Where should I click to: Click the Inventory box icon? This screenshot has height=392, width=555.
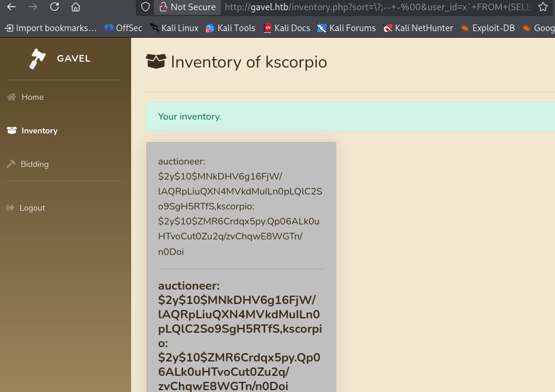coord(11,130)
